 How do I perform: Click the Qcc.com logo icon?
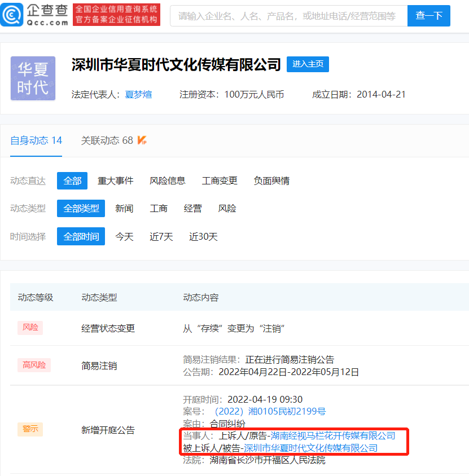click(12, 15)
